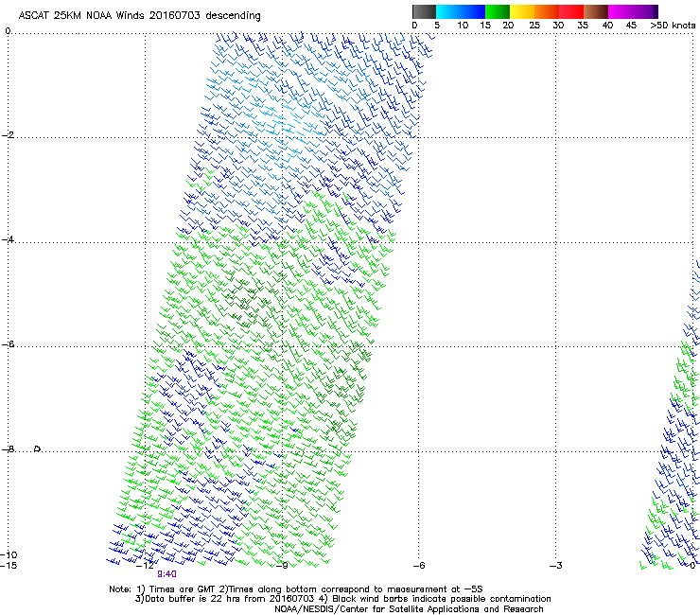
Task: Click the '>50 knots' legend label
Action: (x=673, y=26)
